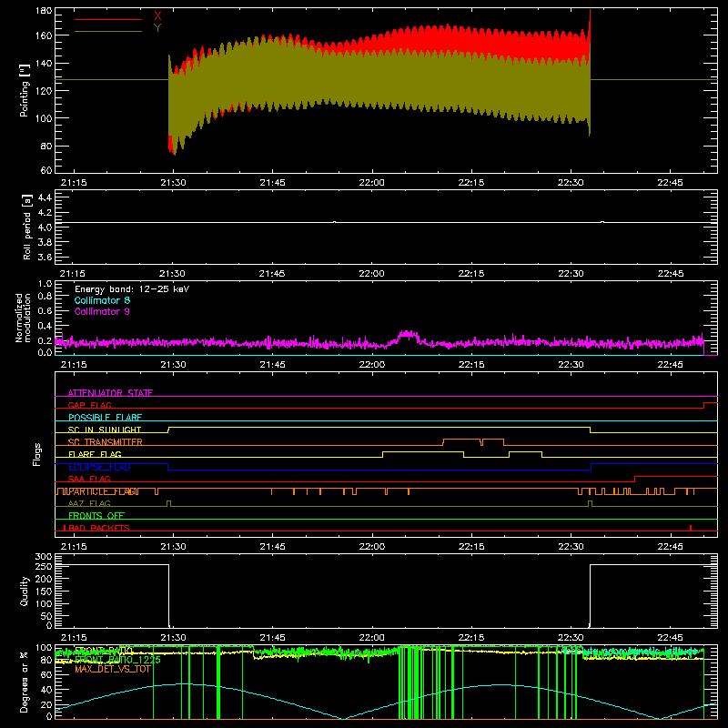
Task: Click the SC_IN_SUNLIGHT label
Action: pyautogui.click(x=105, y=430)
